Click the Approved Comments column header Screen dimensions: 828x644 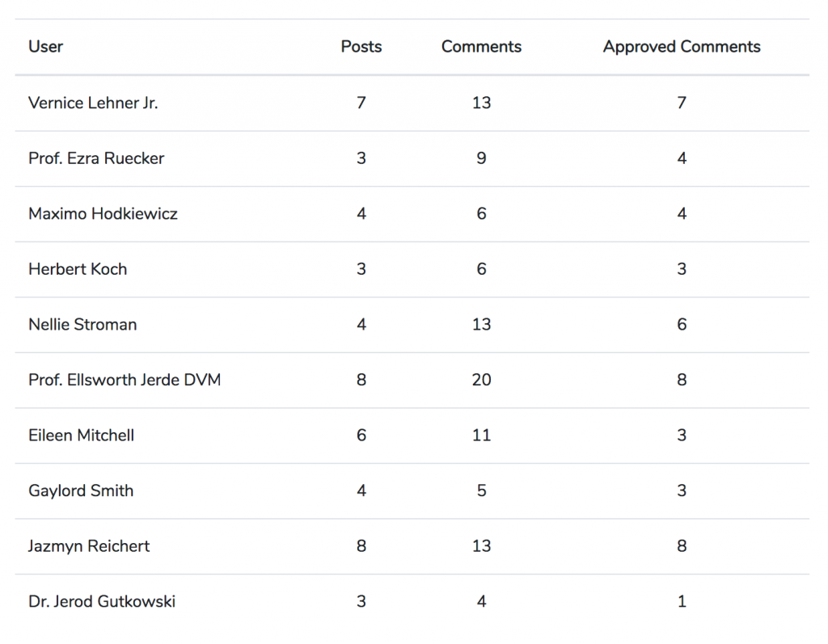click(x=682, y=47)
